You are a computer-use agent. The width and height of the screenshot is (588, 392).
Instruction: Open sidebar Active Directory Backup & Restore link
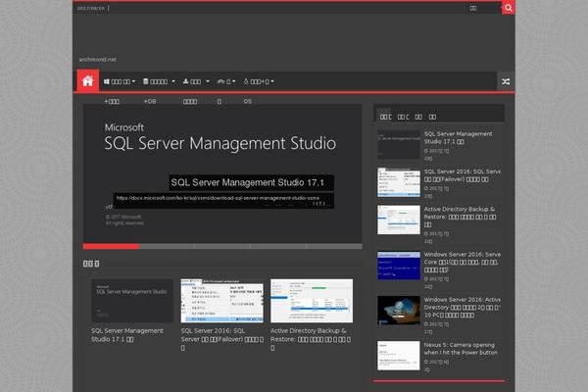461,217
